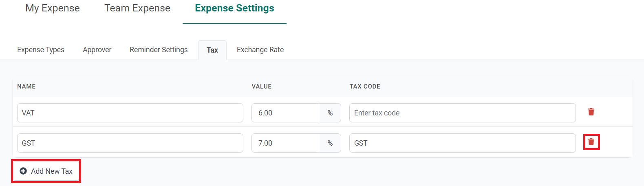
Task: Click the percent sign next to 7.00
Action: click(x=330, y=143)
